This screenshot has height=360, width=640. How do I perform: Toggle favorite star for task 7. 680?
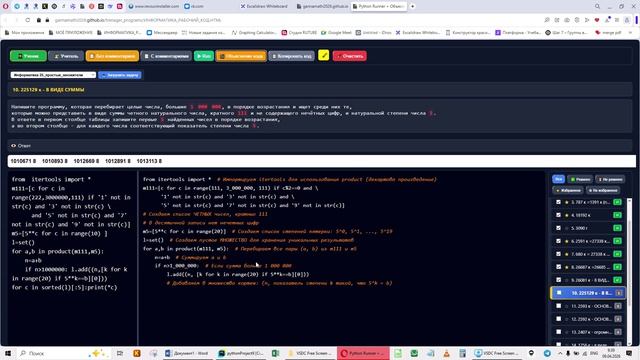[567, 254]
